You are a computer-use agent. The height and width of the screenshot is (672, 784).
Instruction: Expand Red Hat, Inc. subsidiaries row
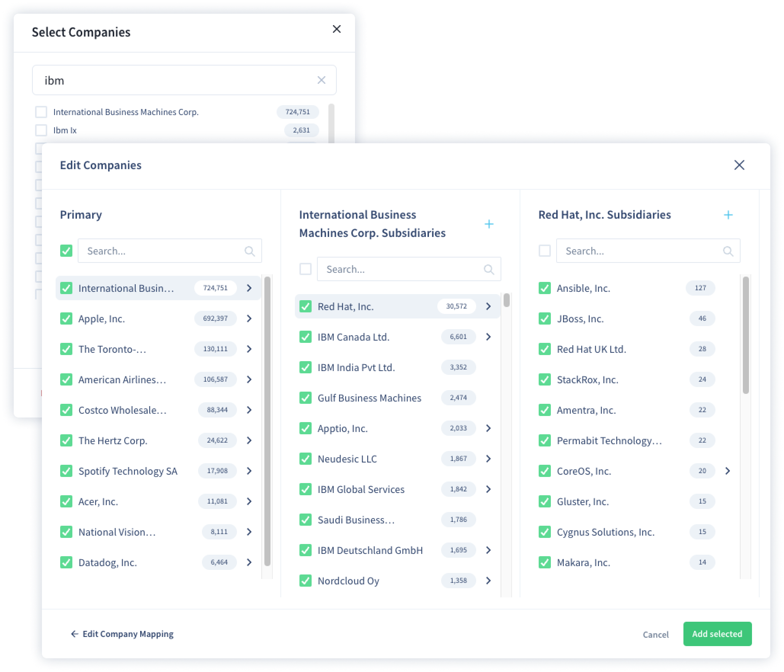click(x=489, y=306)
